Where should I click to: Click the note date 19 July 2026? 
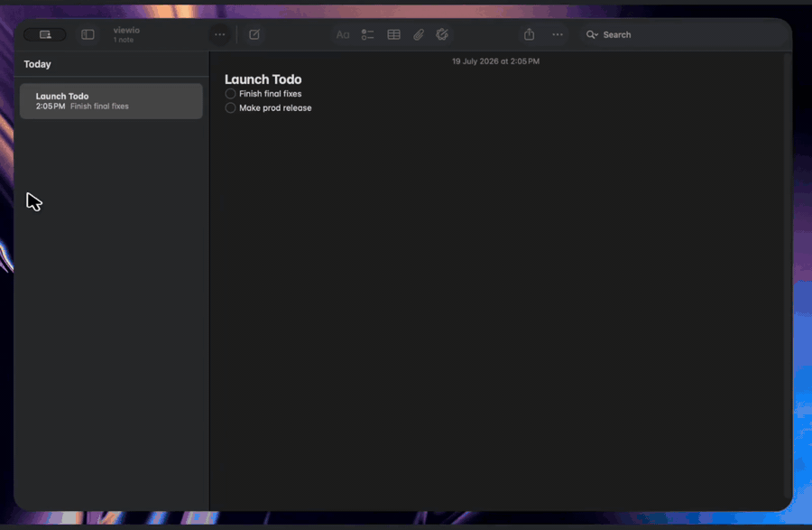(x=495, y=61)
